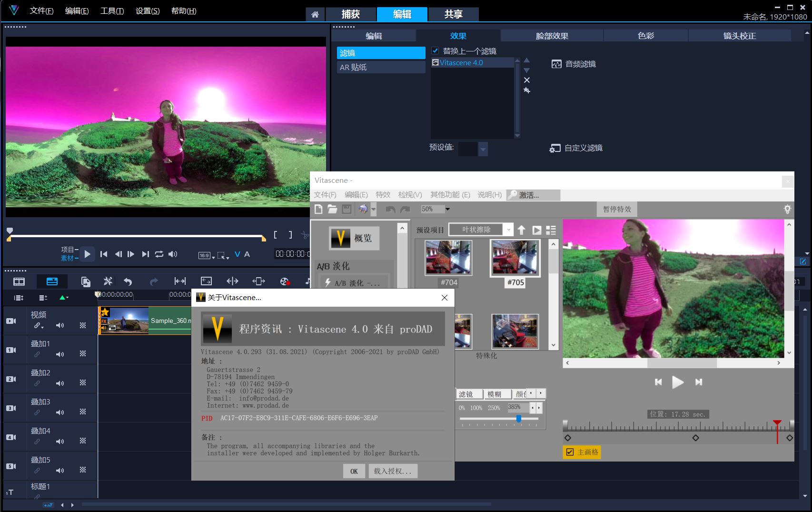Open the 50% zoom dropdown in Vitascene
The image size is (812, 512).
pos(447,209)
